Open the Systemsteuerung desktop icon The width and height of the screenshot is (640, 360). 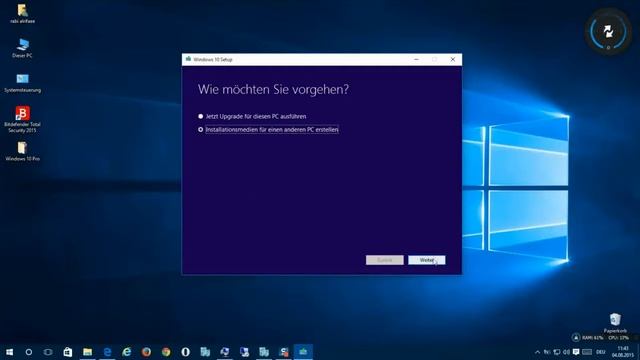pyautogui.click(x=22, y=82)
